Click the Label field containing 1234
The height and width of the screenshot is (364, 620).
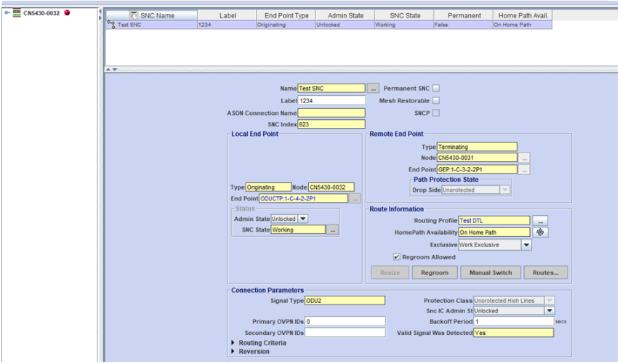[331, 100]
